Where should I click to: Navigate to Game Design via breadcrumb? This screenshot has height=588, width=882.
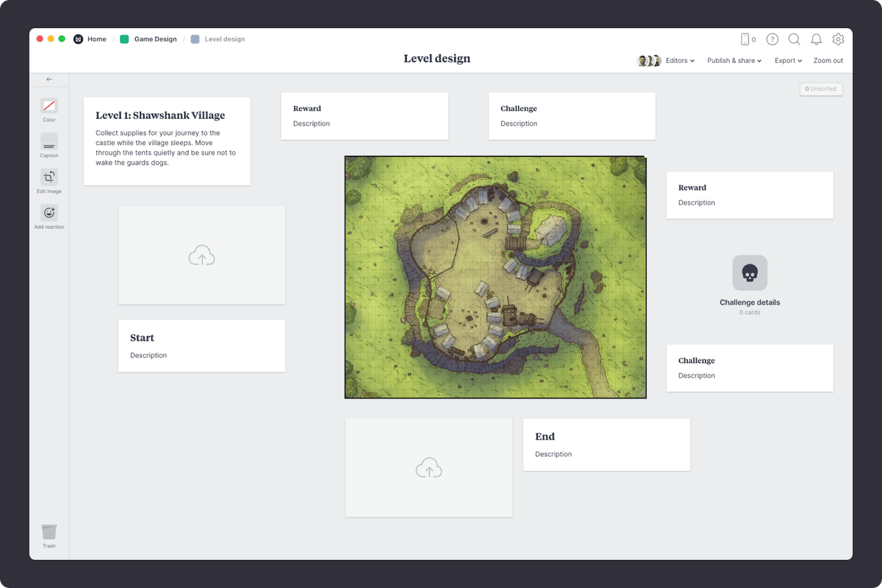tap(155, 39)
